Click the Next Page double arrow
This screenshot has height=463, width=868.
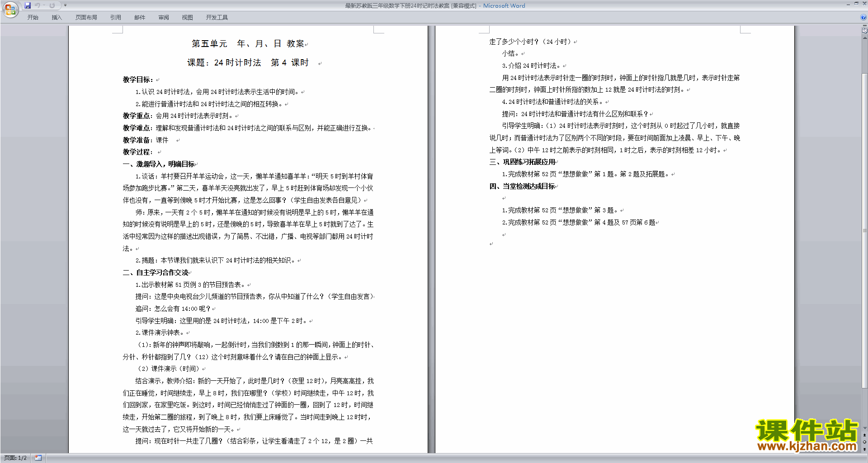click(x=865, y=449)
